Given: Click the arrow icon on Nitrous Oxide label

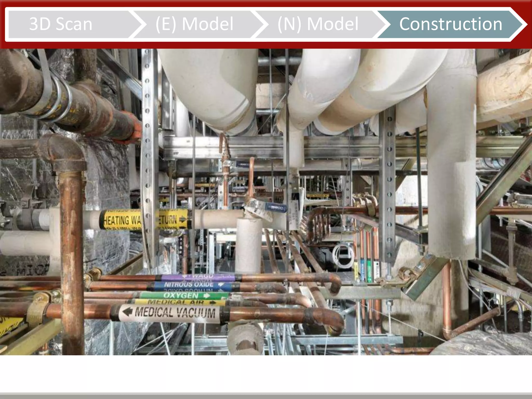Looking at the screenshot, I should [221, 285].
